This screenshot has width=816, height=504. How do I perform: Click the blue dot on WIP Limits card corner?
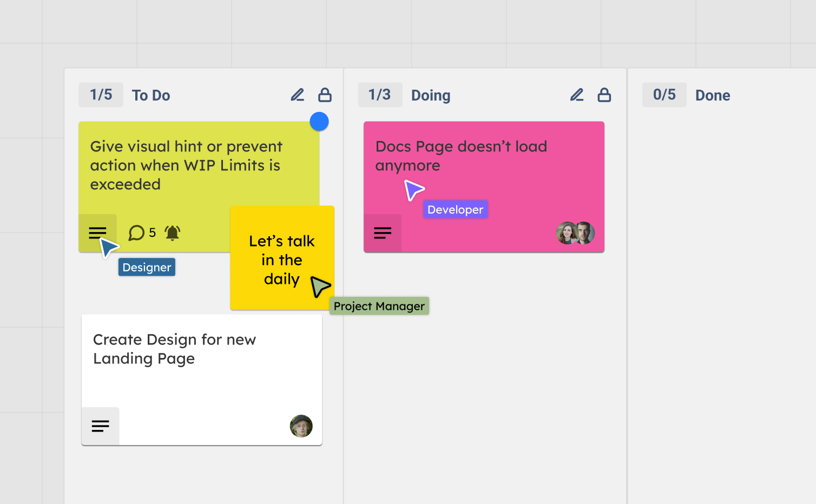(x=319, y=122)
